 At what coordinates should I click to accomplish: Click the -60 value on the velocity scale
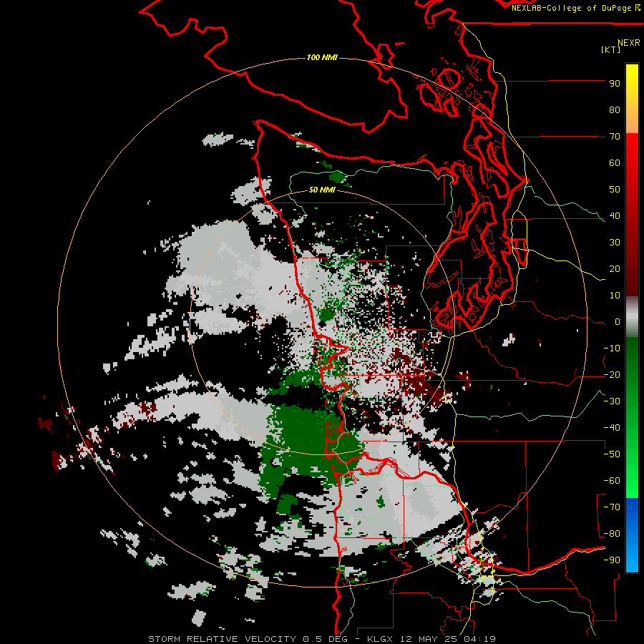[x=612, y=481]
